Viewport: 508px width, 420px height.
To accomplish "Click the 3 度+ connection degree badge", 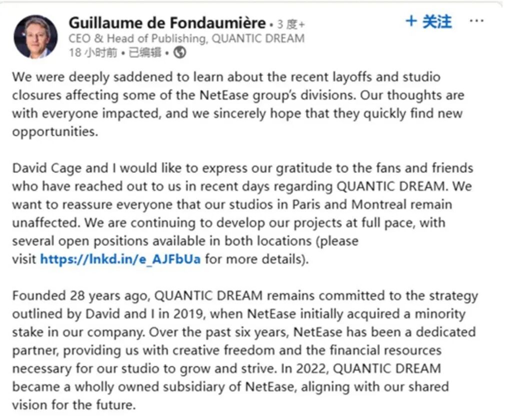I will coord(290,24).
